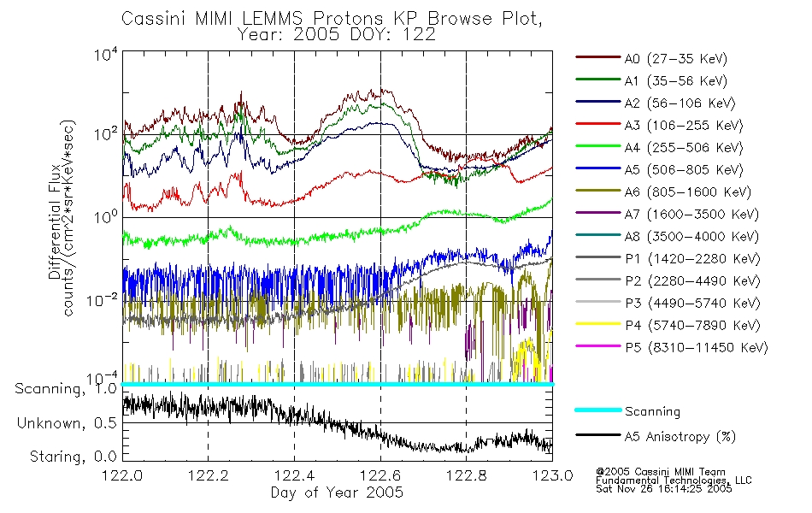812x513 pixels.
Task: Click the x-axis tick label 122.4
Action: click(294, 475)
